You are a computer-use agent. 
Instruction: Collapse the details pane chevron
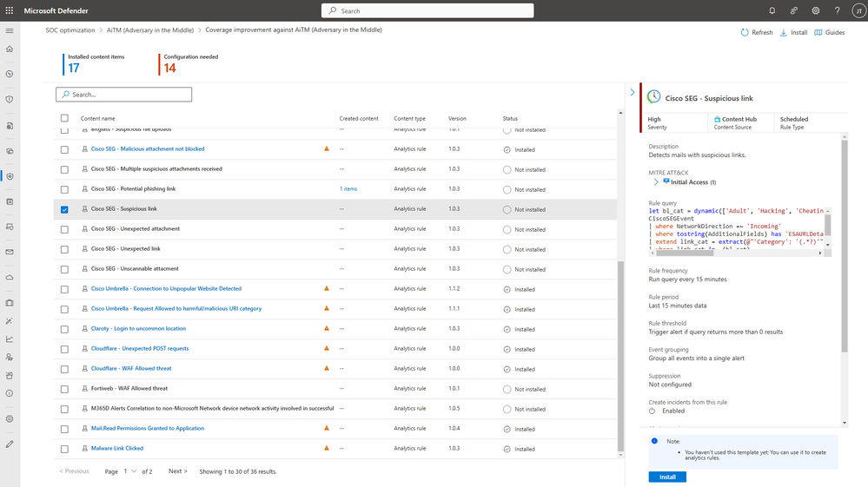click(x=633, y=92)
